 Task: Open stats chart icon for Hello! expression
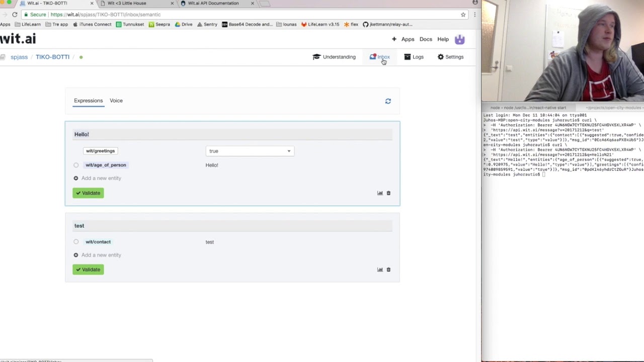pos(380,193)
